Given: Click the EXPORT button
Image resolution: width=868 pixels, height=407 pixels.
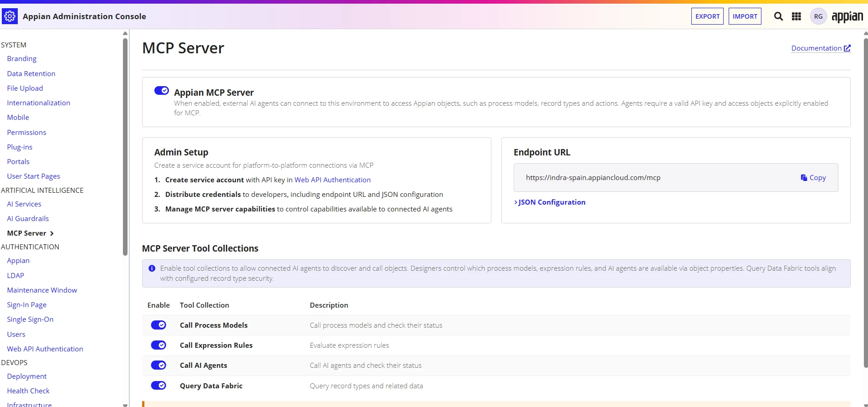Looking at the screenshot, I should pos(707,16).
